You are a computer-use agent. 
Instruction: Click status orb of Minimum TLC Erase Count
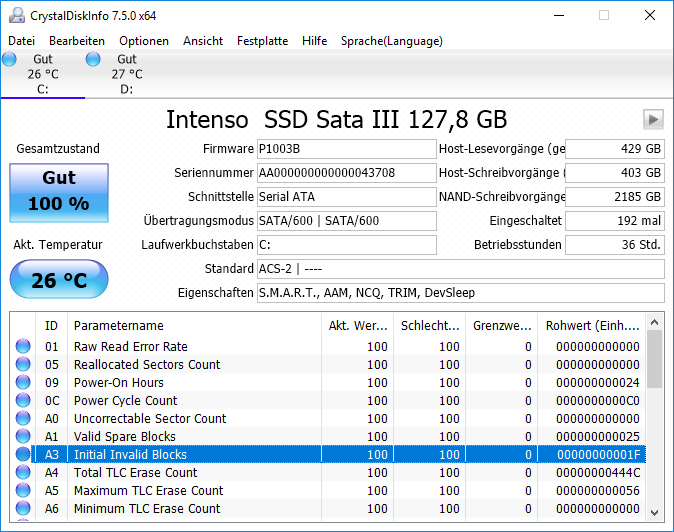click(23, 508)
